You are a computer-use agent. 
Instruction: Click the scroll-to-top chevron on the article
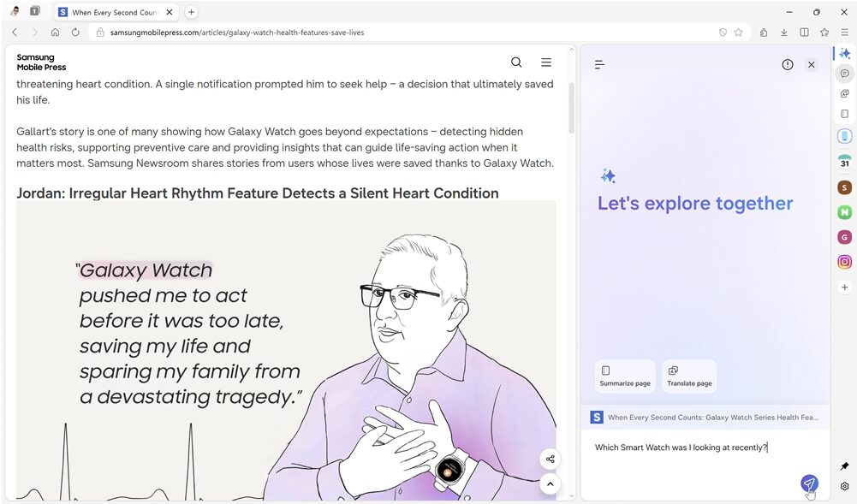550,483
